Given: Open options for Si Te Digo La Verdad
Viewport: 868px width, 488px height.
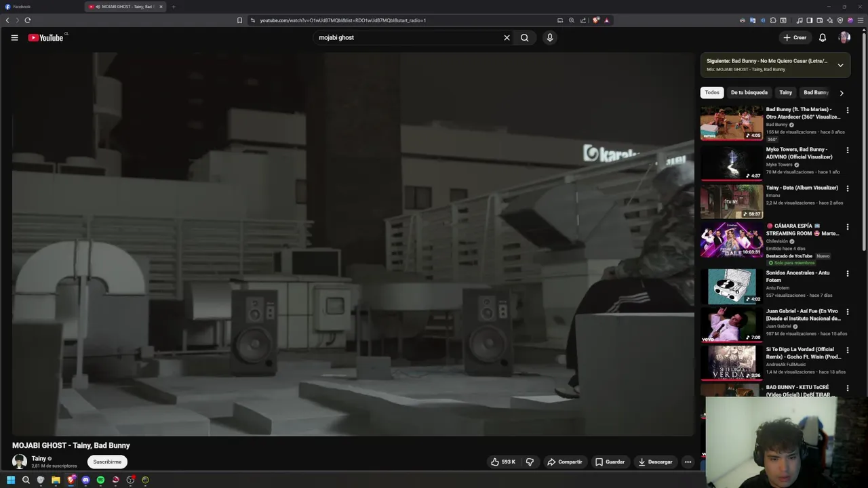Looking at the screenshot, I should (847, 350).
